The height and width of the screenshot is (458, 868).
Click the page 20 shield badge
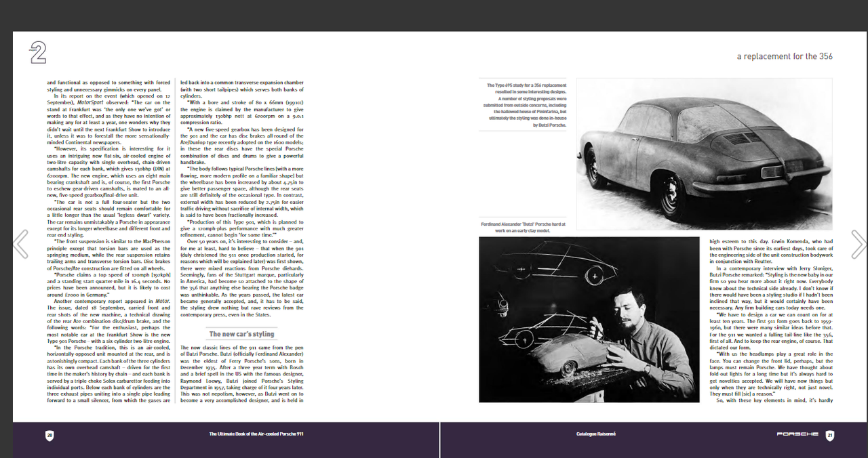(x=48, y=436)
